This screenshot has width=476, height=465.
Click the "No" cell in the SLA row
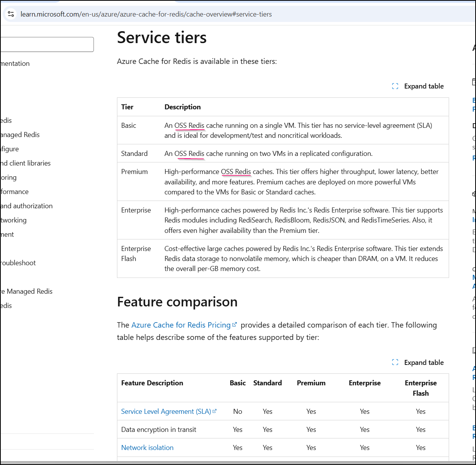(x=238, y=411)
